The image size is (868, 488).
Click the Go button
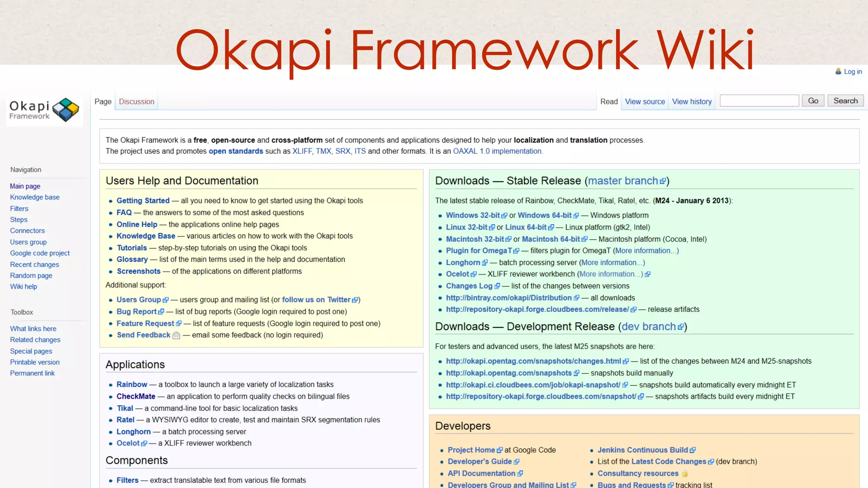click(x=813, y=101)
